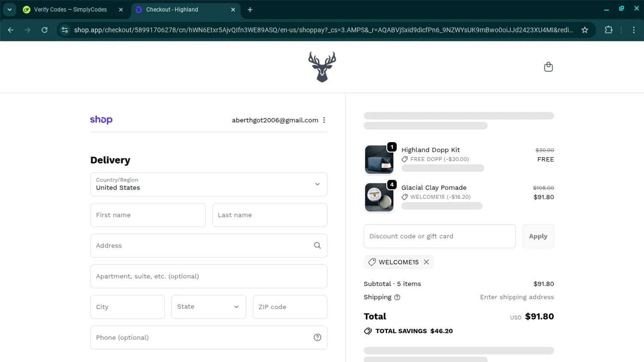Screen dimensions: 644x362
Task: Open the shopping bag cart icon
Action: tap(548, 67)
